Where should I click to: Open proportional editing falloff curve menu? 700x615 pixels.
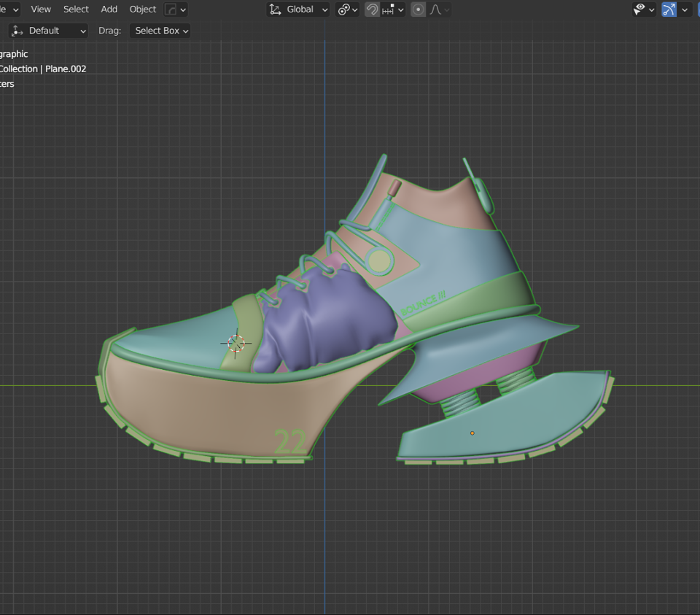pyautogui.click(x=439, y=9)
